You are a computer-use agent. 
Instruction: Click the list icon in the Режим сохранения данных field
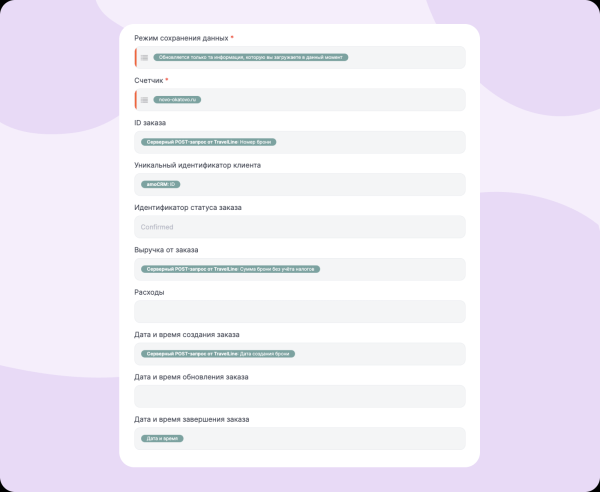(x=145, y=58)
